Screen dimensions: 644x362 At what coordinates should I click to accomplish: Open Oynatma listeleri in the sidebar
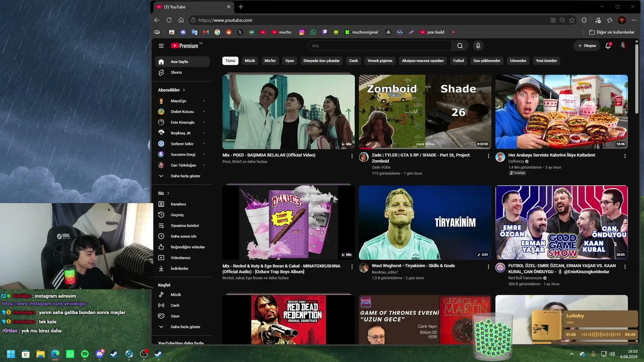pyautogui.click(x=183, y=226)
